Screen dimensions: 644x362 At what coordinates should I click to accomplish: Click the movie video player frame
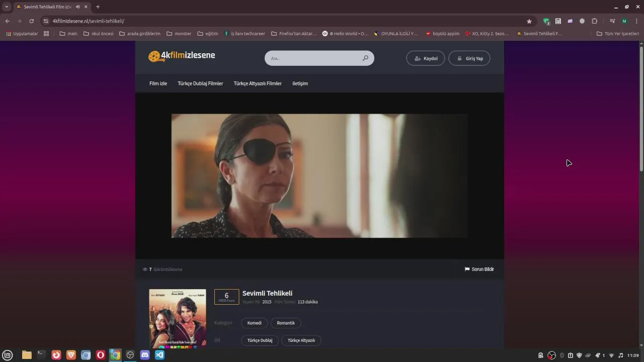pos(319,176)
